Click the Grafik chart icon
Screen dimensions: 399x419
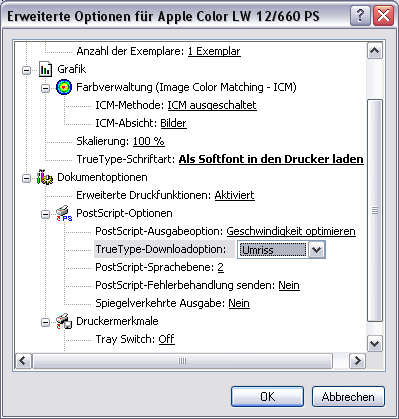point(45,69)
